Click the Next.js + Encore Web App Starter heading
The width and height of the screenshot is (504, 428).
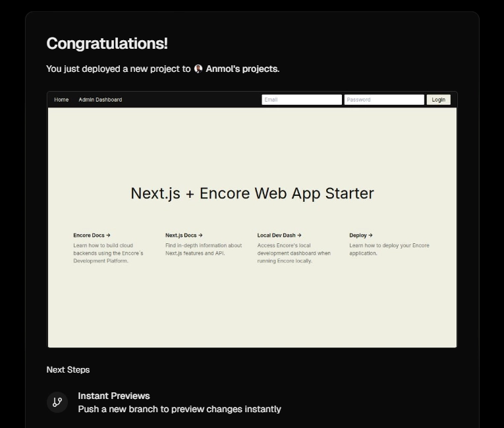tap(252, 193)
